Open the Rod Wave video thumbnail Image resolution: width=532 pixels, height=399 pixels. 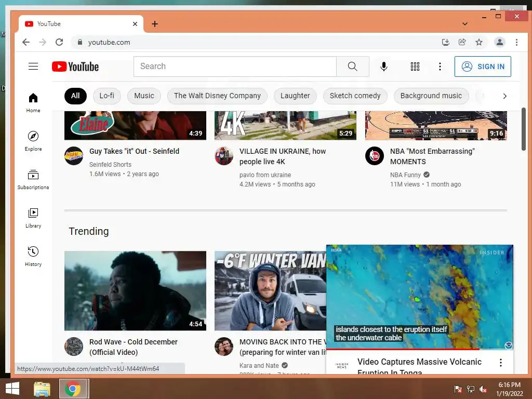[135, 291]
